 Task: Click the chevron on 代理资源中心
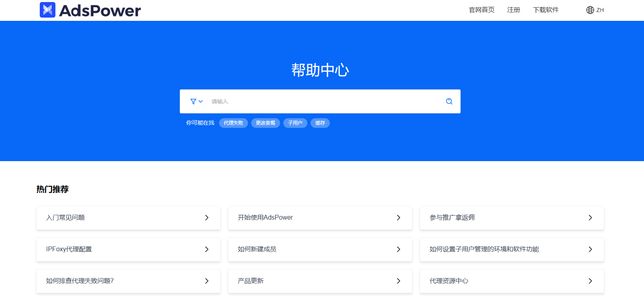[590, 281]
